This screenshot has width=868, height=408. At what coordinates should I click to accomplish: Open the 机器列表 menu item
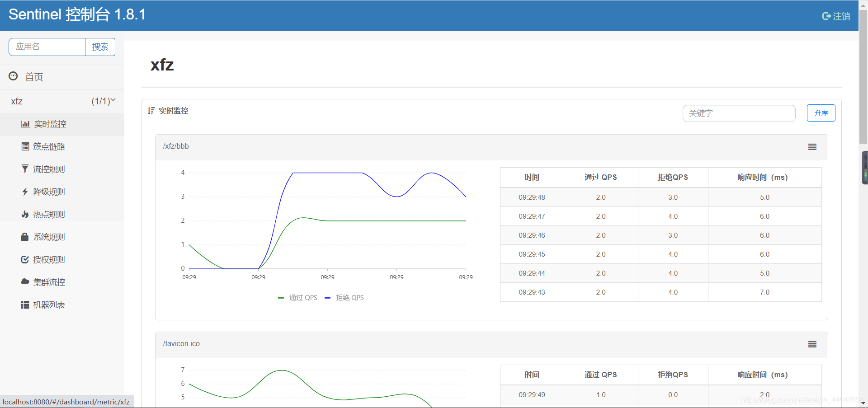(x=62, y=305)
